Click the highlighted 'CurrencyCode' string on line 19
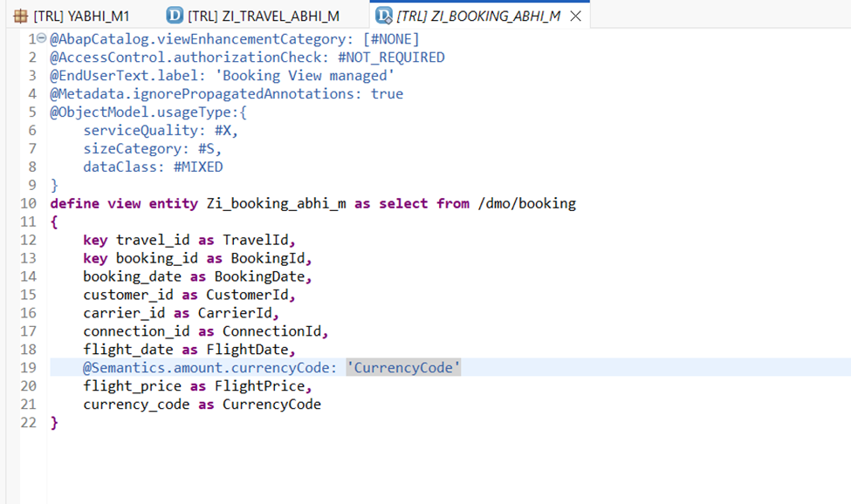Viewport: 851px width, 504px height. 404,367
